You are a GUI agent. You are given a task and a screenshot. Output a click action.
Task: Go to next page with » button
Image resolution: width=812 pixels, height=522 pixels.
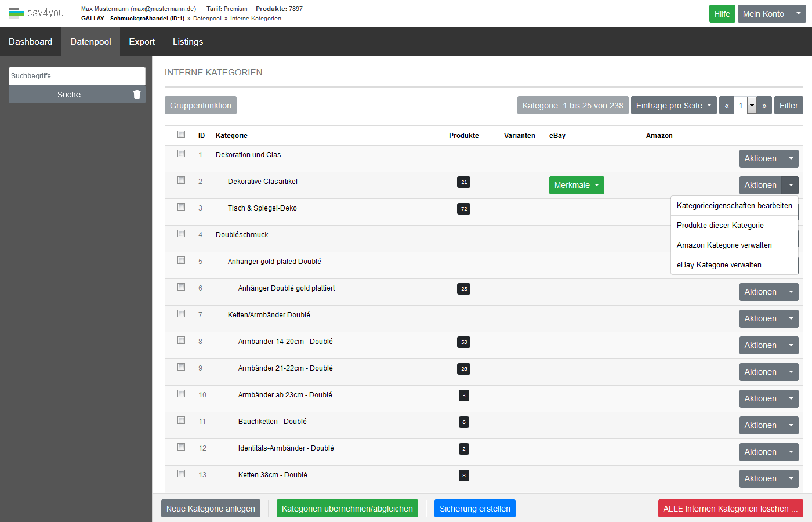[764, 106]
